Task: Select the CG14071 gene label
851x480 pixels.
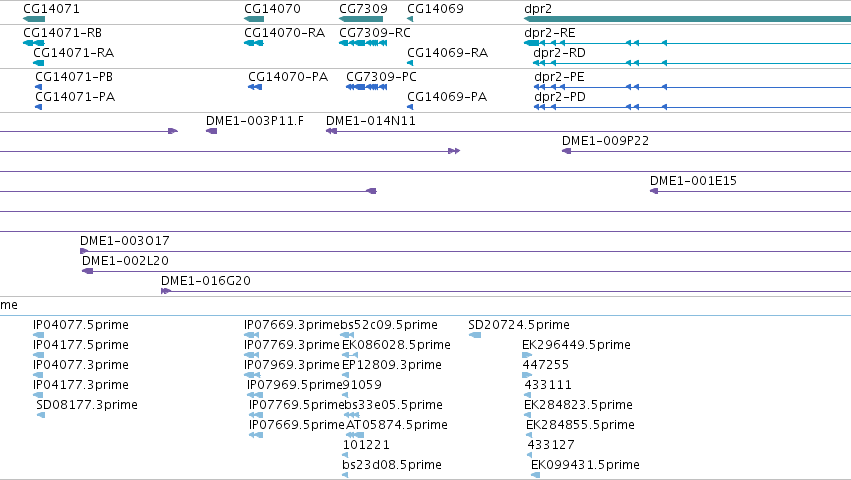Action: [x=52, y=9]
